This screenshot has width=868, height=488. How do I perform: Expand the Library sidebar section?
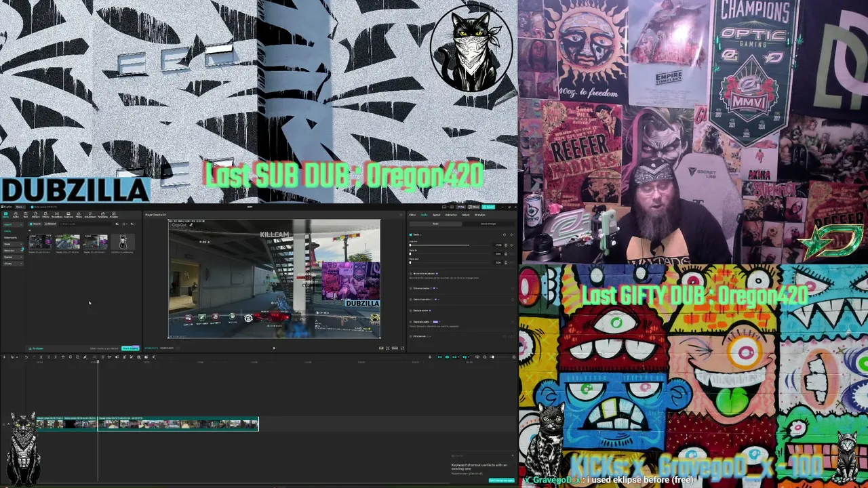(x=13, y=264)
